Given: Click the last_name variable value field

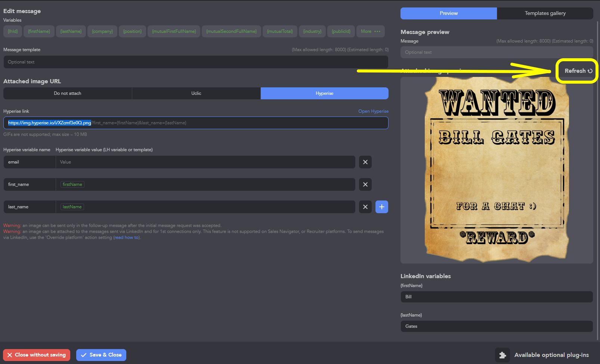Looking at the screenshot, I should (205, 207).
